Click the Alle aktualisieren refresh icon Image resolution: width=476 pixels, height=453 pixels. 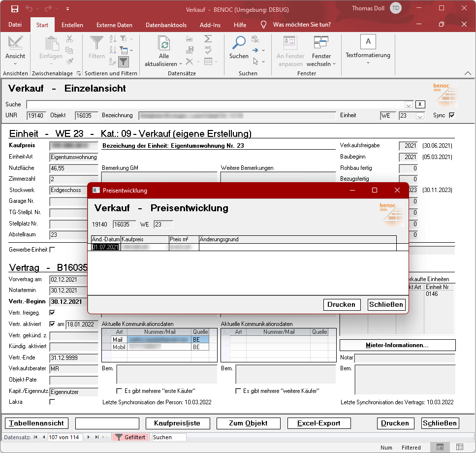pos(164,43)
